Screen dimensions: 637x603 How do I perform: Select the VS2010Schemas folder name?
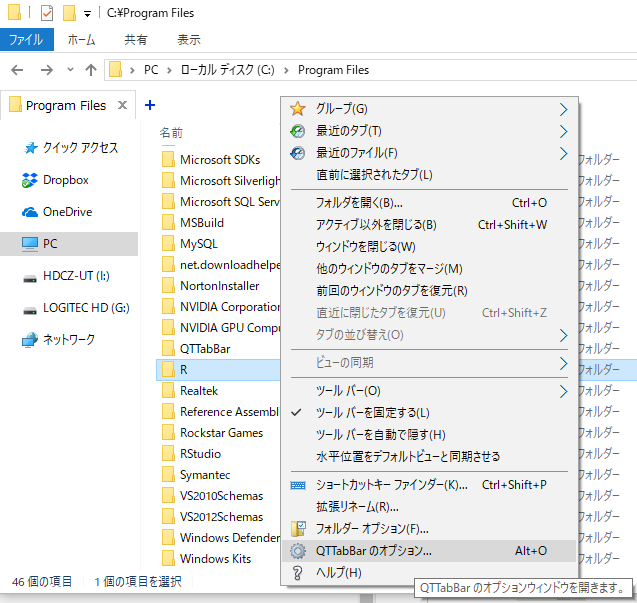221,496
